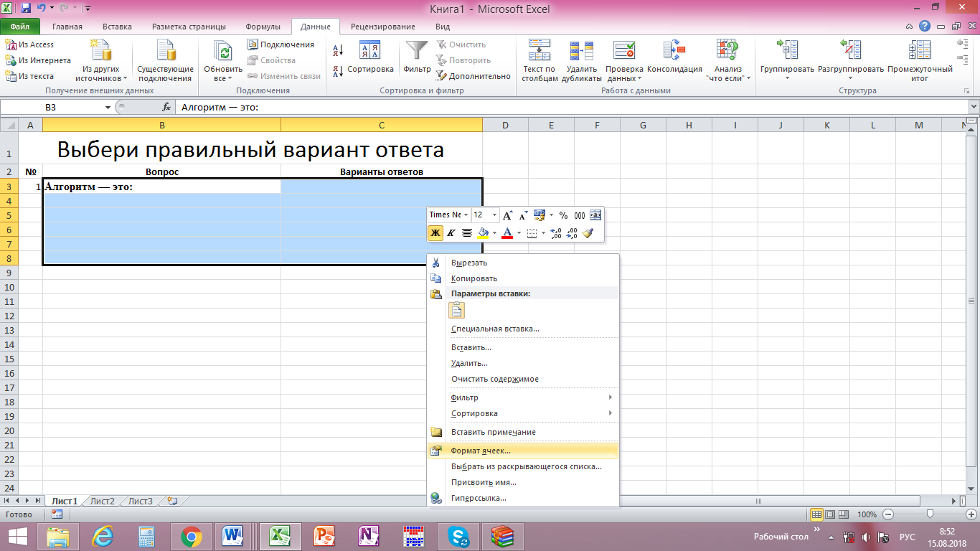Click insert function fx button
This screenshot has width=980, height=551.
[166, 107]
